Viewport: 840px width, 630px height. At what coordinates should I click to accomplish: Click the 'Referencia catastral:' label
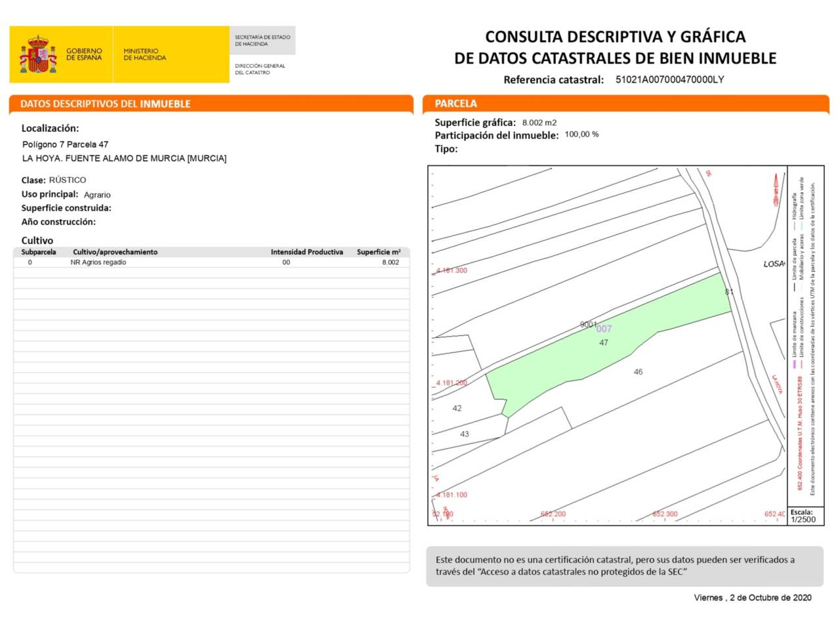(x=554, y=80)
